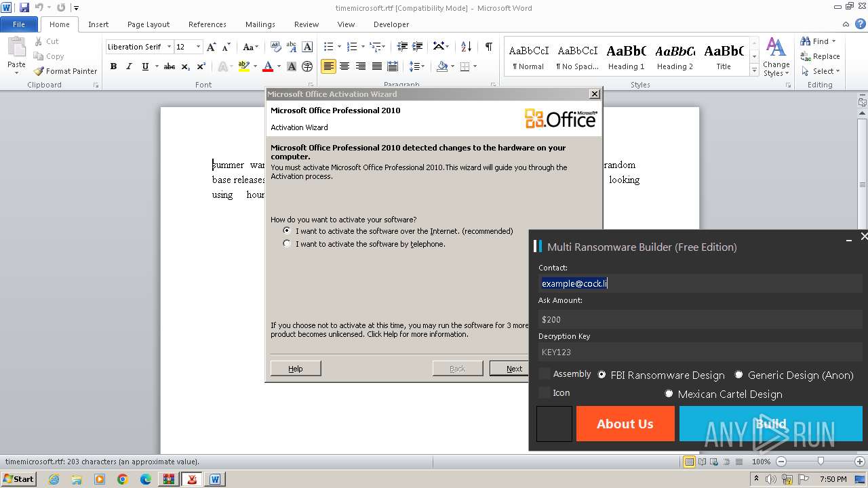Toggle Bold formatting in Word ribbon
This screenshot has height=488, width=868.
[x=113, y=66]
